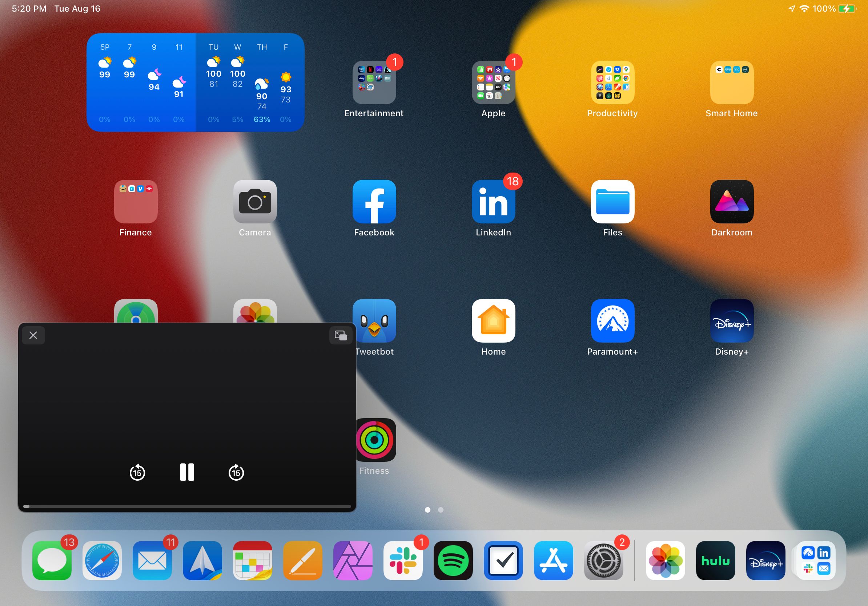Open the Productivity folder
The width and height of the screenshot is (868, 606).
coord(612,82)
